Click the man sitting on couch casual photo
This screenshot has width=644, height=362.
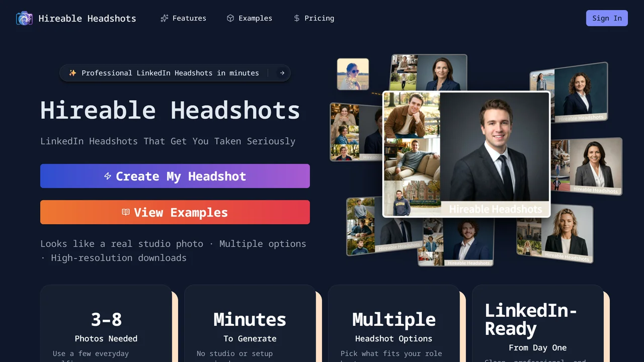pyautogui.click(x=412, y=159)
